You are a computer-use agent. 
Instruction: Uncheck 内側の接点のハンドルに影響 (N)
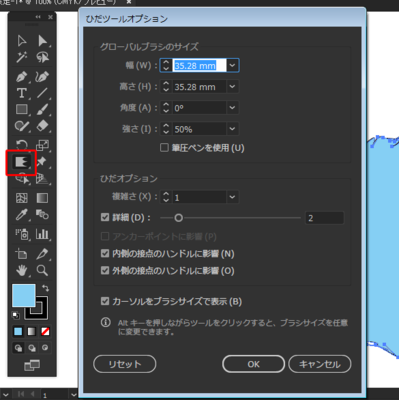[x=105, y=253]
